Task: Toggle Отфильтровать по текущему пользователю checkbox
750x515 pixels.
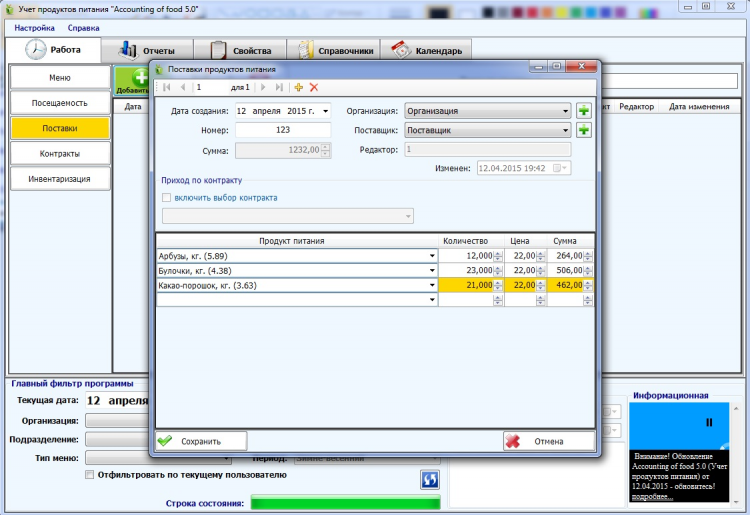Action: pos(89,475)
